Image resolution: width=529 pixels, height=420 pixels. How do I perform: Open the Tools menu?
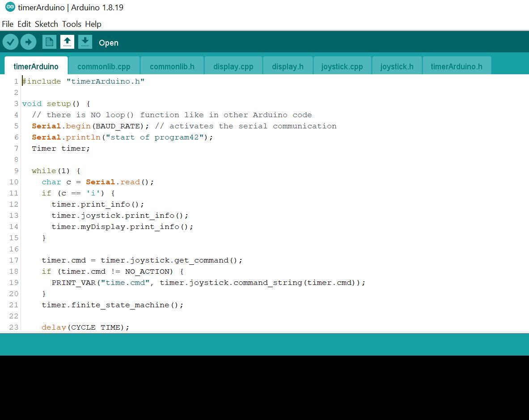72,24
